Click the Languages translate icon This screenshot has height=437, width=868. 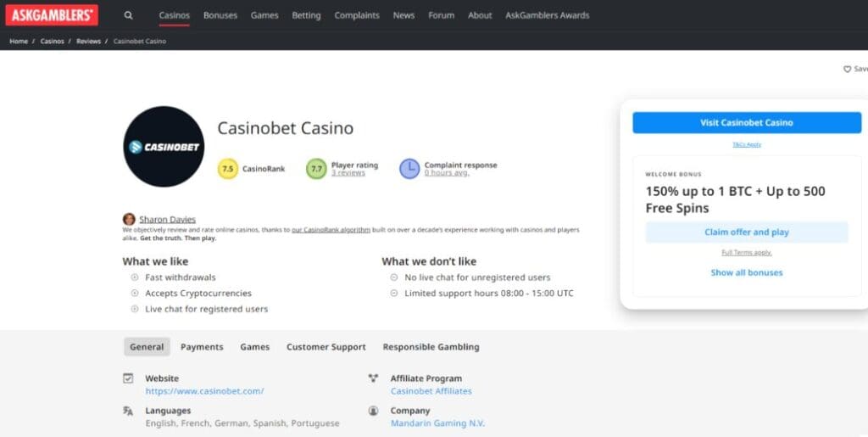[x=128, y=411]
